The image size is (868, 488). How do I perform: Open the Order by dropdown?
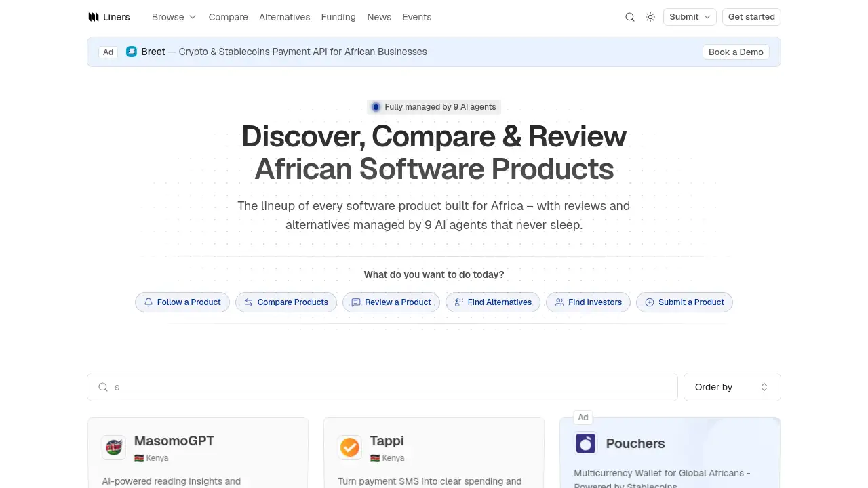[x=732, y=387]
